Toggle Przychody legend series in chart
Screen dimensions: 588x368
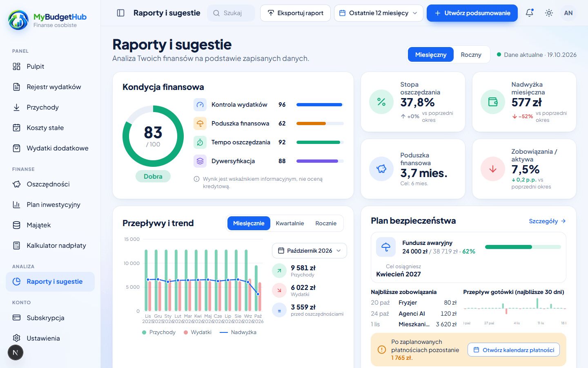(x=159, y=332)
